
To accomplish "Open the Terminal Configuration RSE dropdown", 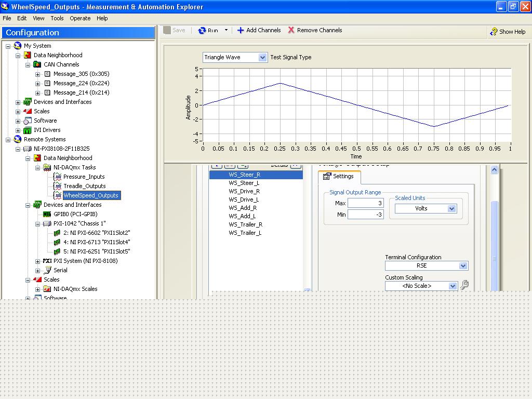I will coord(463,265).
